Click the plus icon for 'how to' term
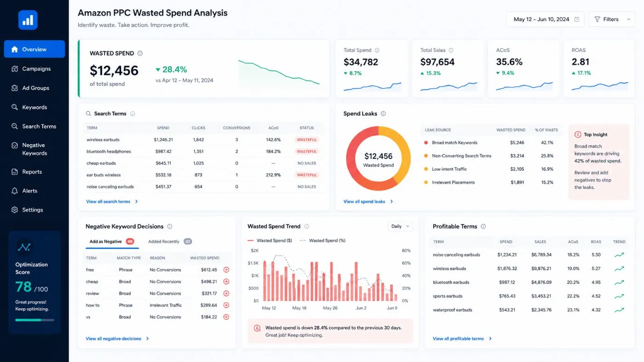This screenshot has width=644, height=362. coord(226,305)
